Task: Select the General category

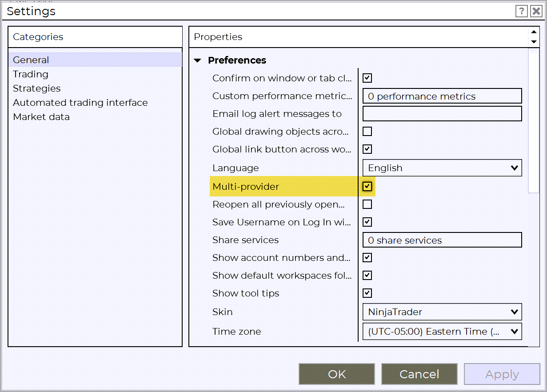Action: click(95, 60)
